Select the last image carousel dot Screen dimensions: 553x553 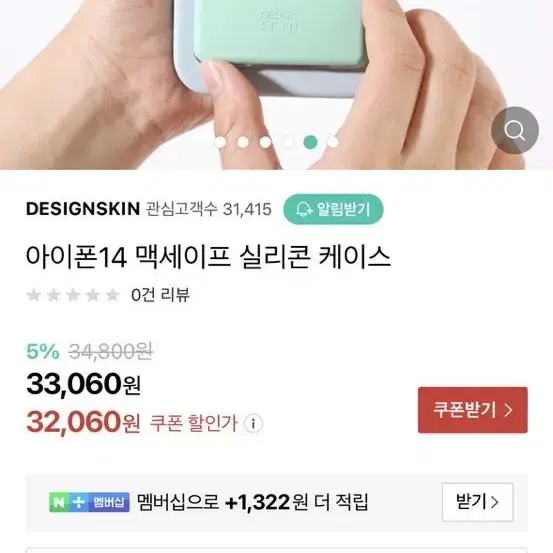[333, 142]
